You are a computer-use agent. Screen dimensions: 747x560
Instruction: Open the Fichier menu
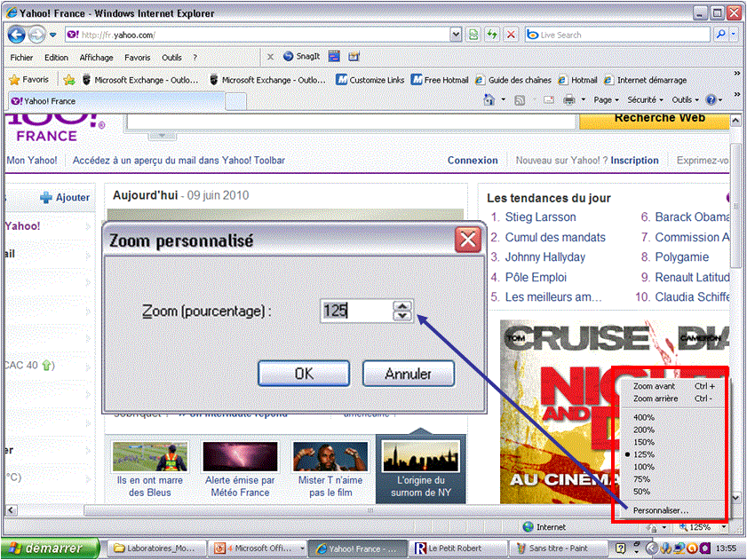pos(21,58)
